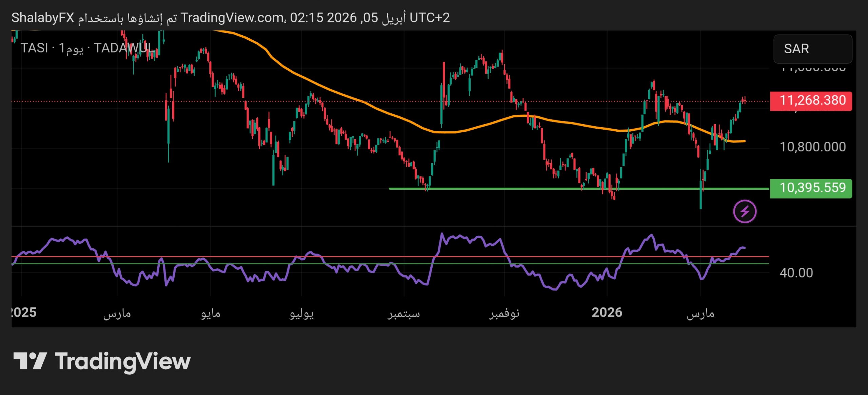Click the نوفمبر month marker on timeline
Viewport: 868px width, 395px height.
click(x=504, y=313)
